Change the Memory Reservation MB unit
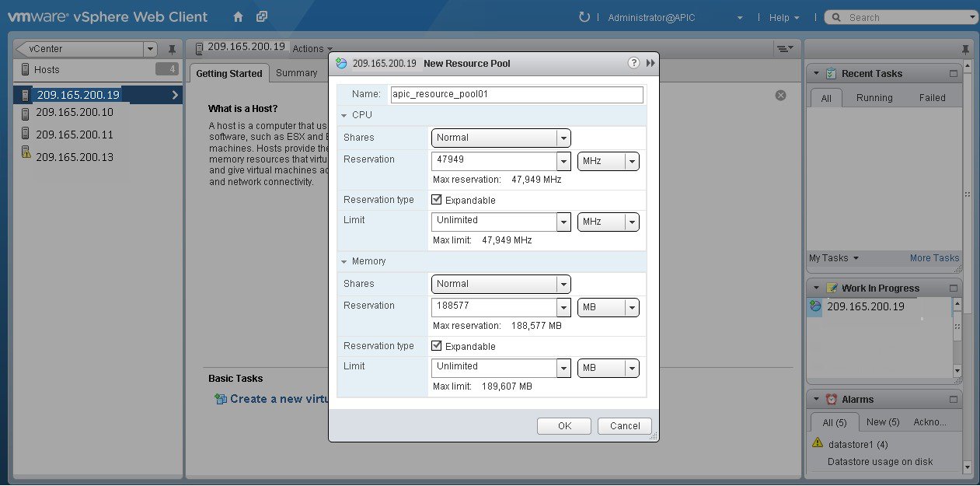This screenshot has height=486, width=980. pyautogui.click(x=609, y=307)
